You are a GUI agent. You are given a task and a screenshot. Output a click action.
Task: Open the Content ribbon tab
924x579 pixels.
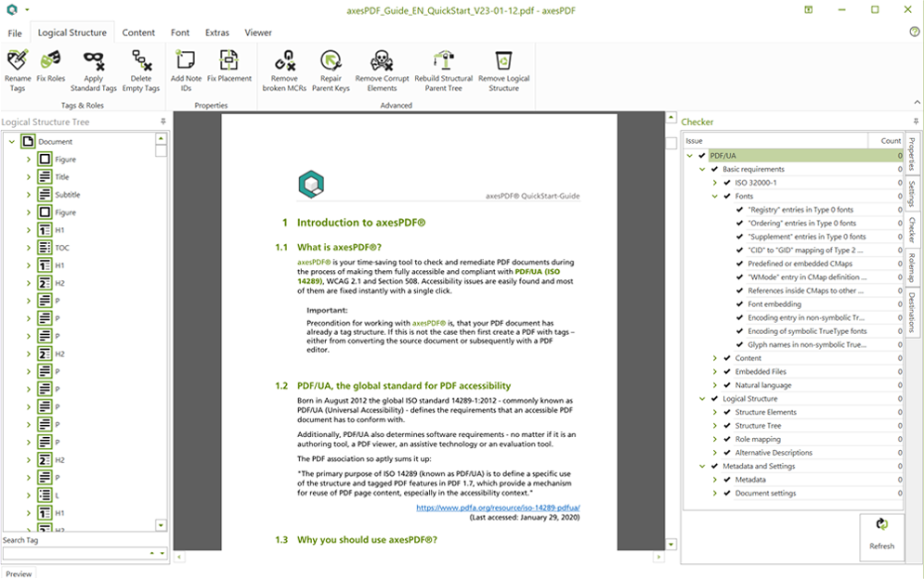[138, 32]
